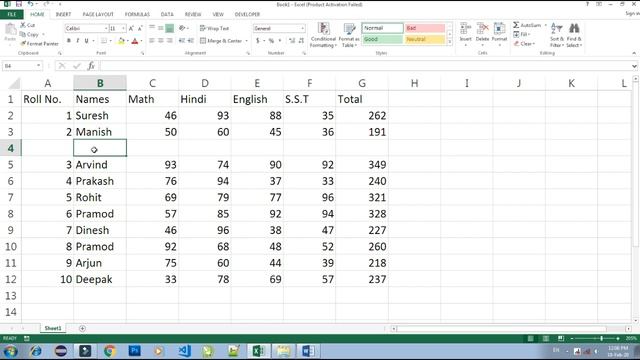Switch to the DEVELOPER tab
Viewport: 640px width, 360px height.
247,14
